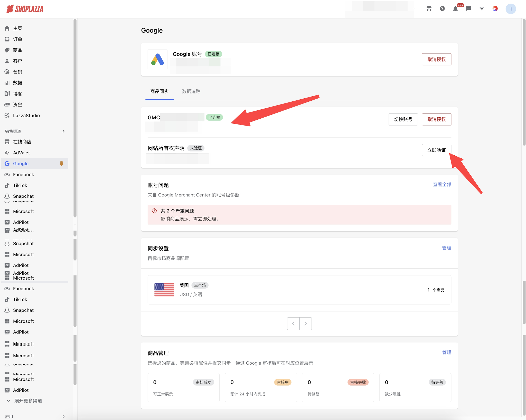Switch to the 商品同步 tab
Screen dimensions: 526x420
pyautogui.click(x=159, y=91)
